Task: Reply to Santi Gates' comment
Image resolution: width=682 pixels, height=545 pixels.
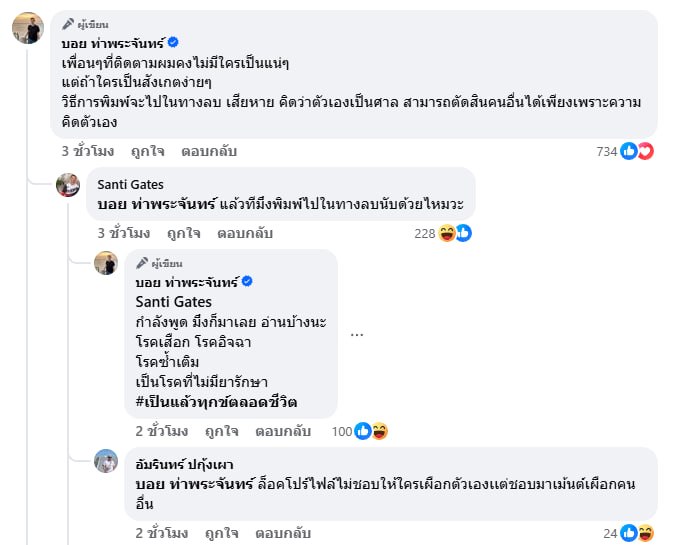Action: pyautogui.click(x=243, y=233)
